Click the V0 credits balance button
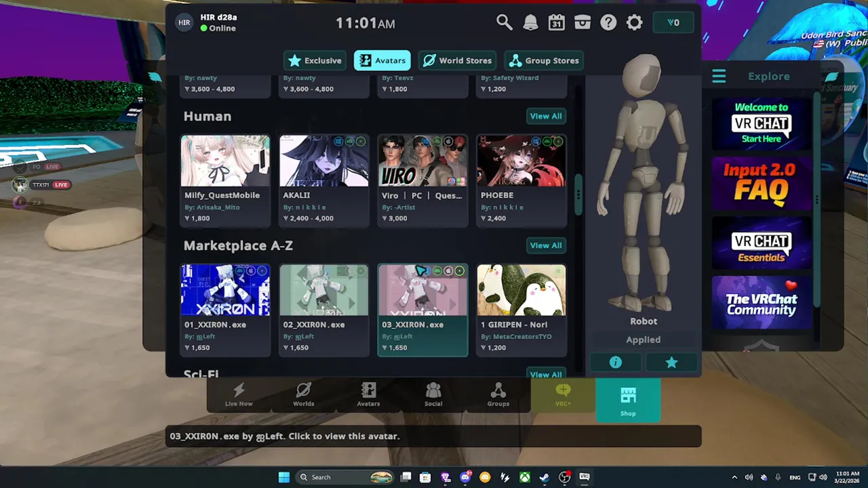 673,22
